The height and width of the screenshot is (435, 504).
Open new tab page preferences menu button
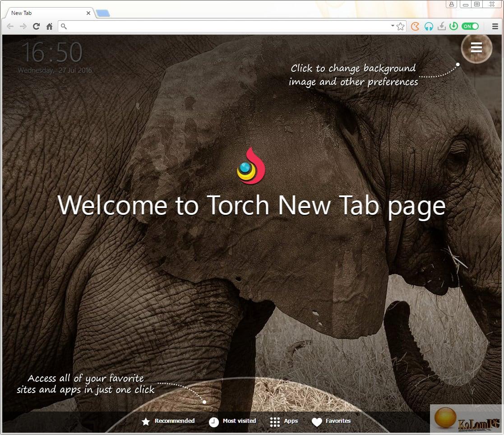point(476,48)
